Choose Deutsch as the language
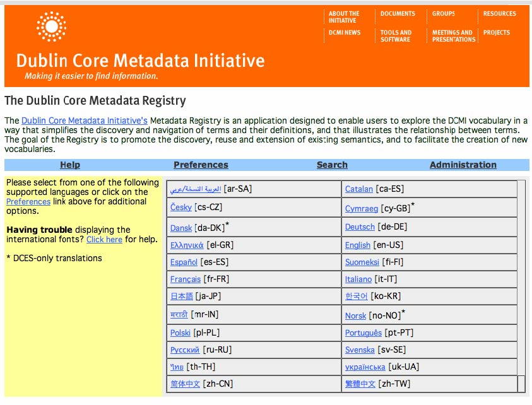The image size is (532, 405). [360, 226]
